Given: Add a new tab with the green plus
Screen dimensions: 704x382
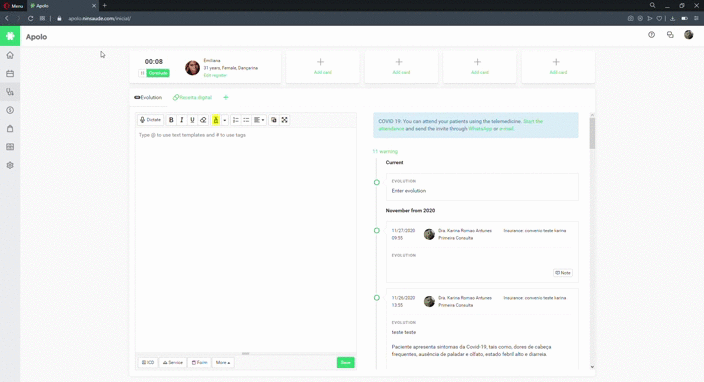Looking at the screenshot, I should point(226,97).
